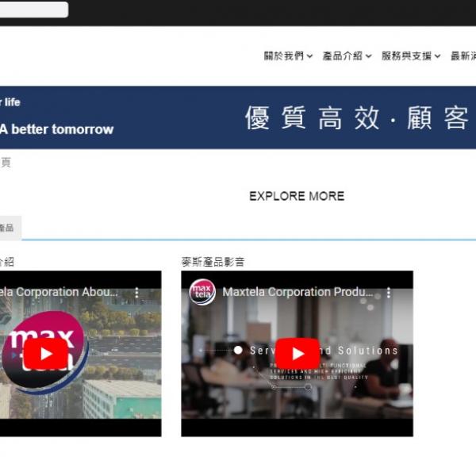Open more options on the Product video

pyautogui.click(x=389, y=293)
